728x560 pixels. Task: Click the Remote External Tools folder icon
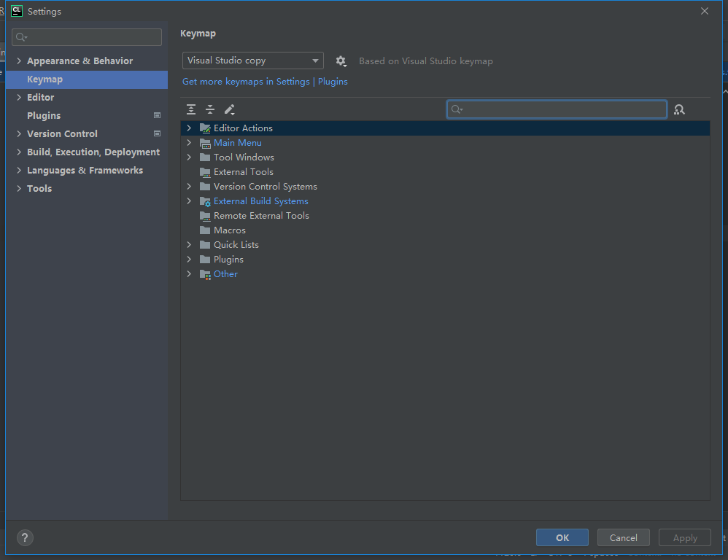coord(205,216)
